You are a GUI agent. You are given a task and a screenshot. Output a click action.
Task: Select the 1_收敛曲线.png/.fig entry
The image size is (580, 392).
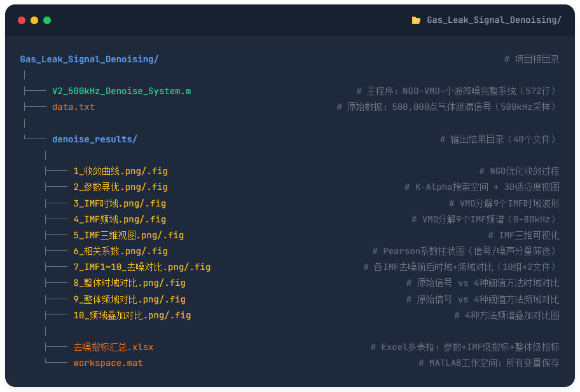pos(120,171)
